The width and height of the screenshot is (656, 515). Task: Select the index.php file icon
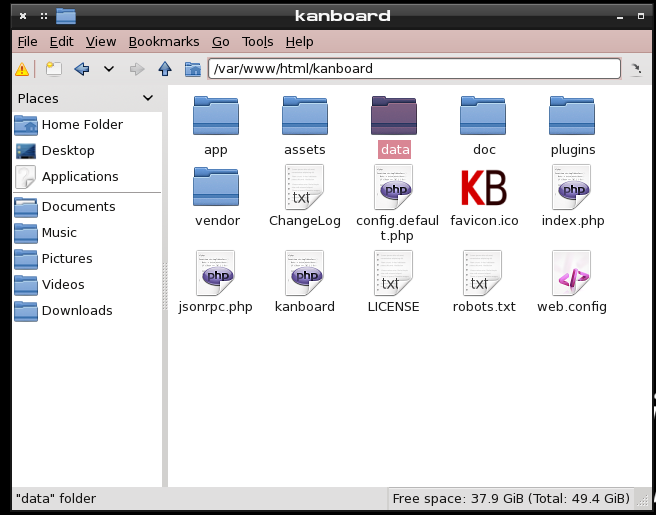(572, 187)
